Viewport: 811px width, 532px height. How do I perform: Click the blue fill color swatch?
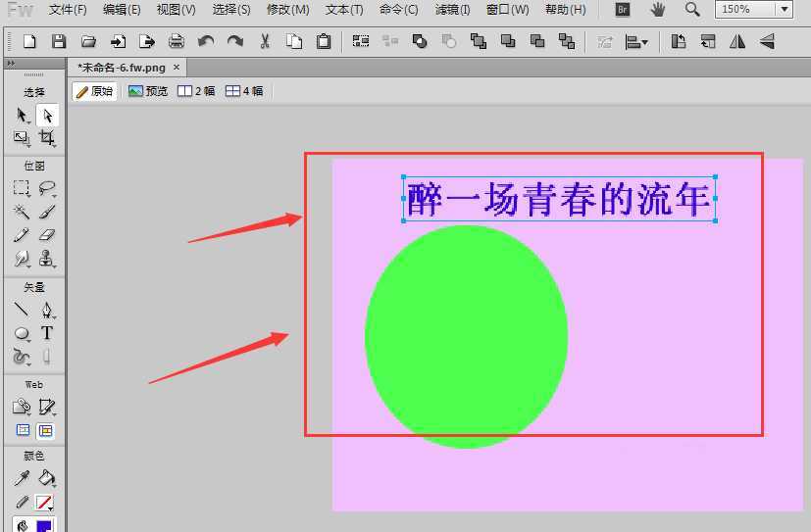tap(44, 526)
